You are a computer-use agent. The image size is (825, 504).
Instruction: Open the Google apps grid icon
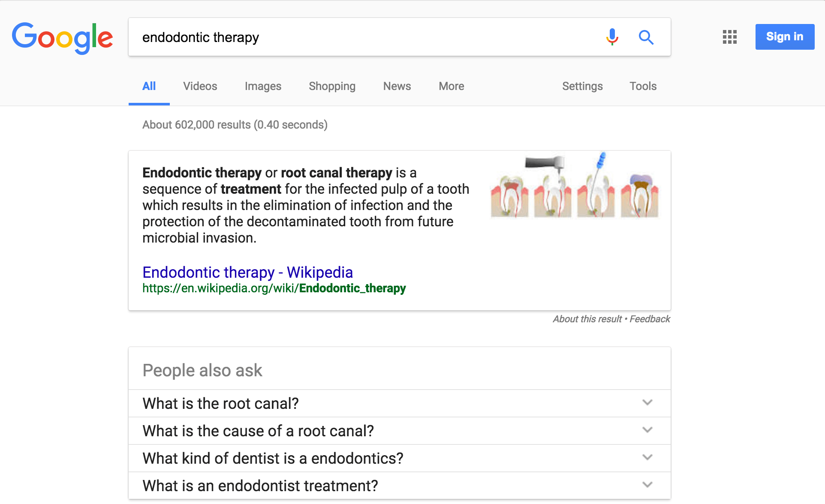[x=729, y=37]
